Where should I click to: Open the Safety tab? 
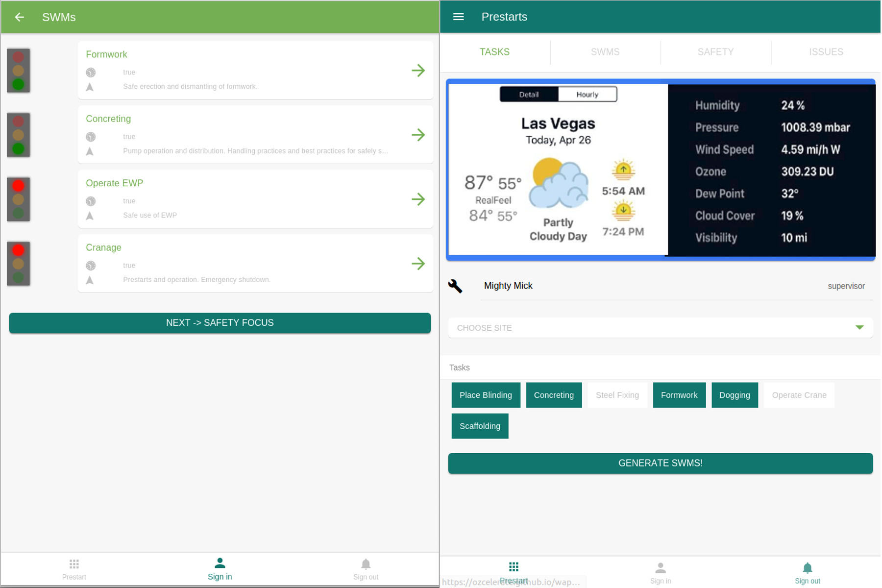coord(715,52)
